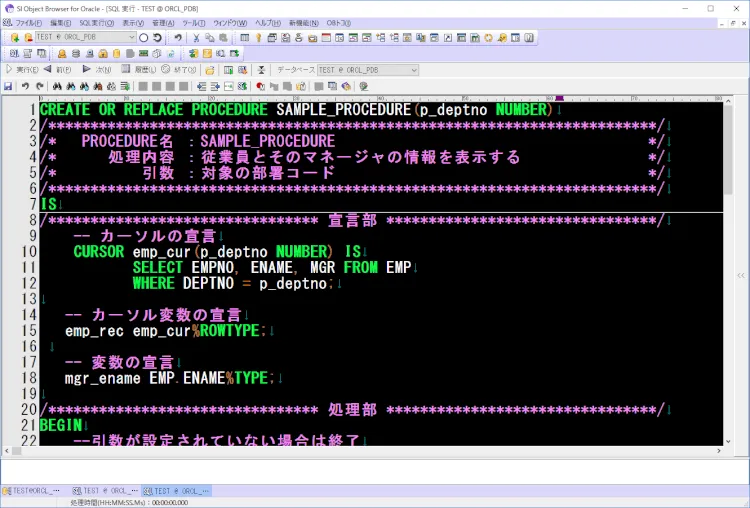The width and height of the screenshot is (750, 508).
Task: Click the save floppy disk icon
Action: (x=8, y=87)
